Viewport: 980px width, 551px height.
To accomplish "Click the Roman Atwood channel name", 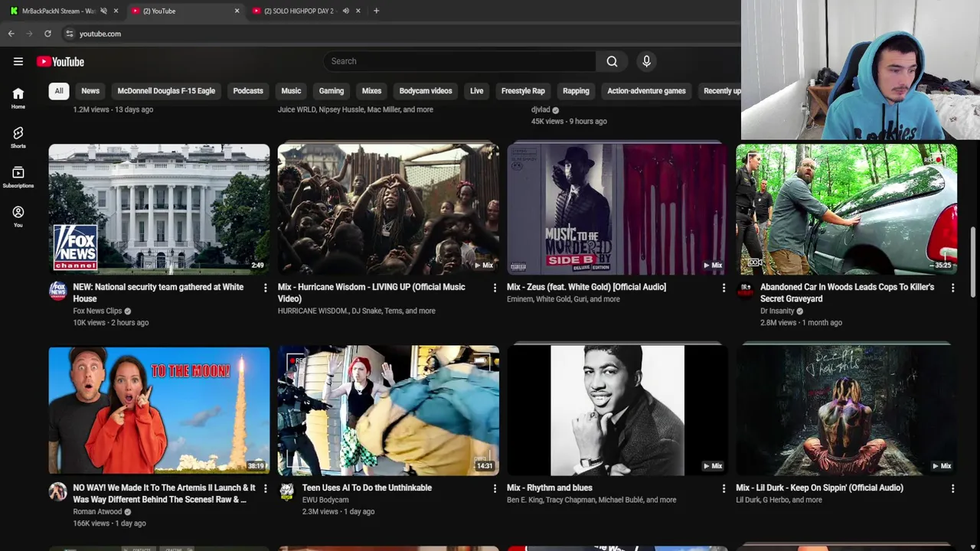I will click(97, 511).
